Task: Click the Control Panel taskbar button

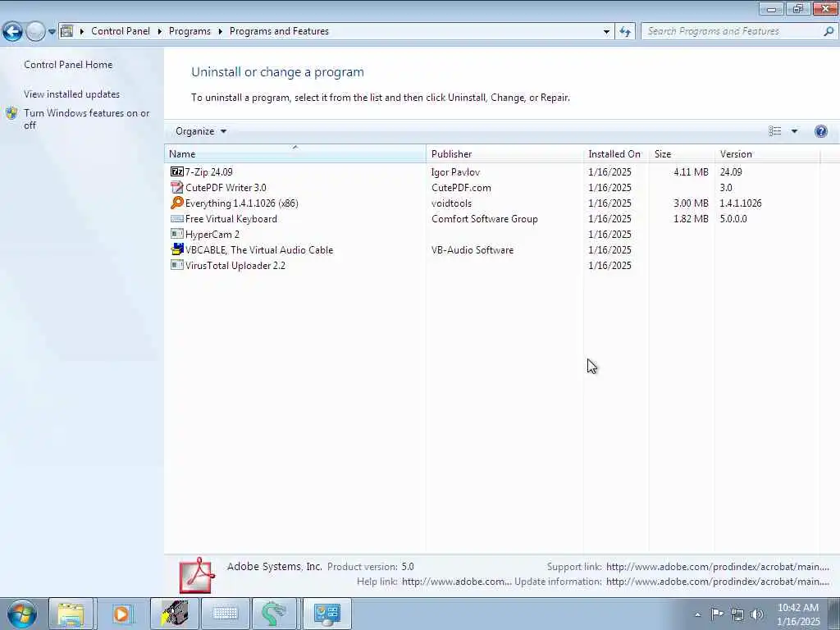Action: pos(327,614)
